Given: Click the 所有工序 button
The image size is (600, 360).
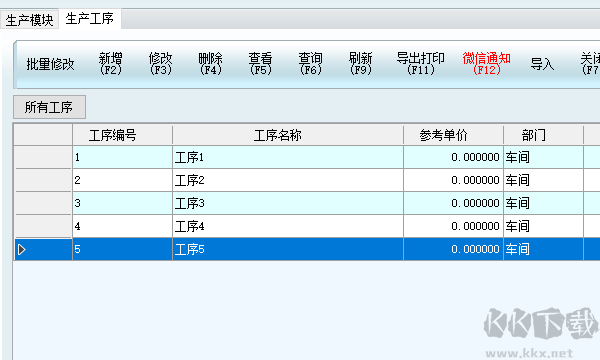Looking at the screenshot, I should point(49,107).
